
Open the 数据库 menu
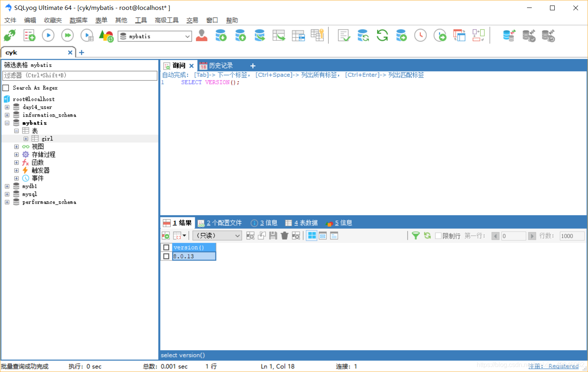(x=78, y=20)
